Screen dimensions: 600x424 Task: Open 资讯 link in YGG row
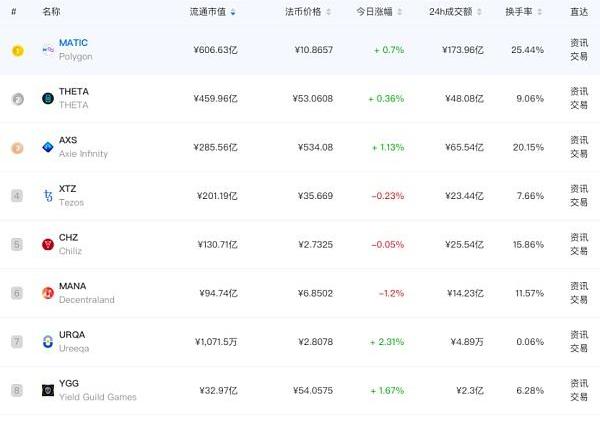tap(579, 383)
